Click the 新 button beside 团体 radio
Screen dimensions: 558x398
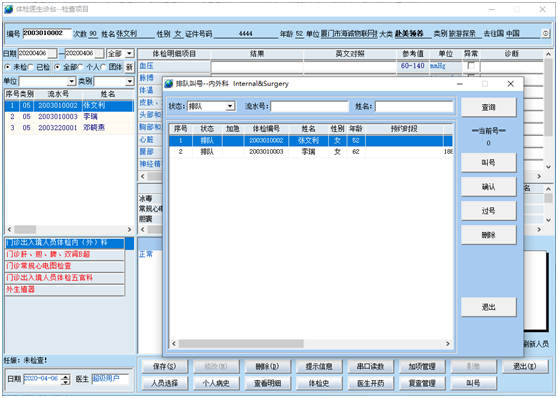point(130,67)
